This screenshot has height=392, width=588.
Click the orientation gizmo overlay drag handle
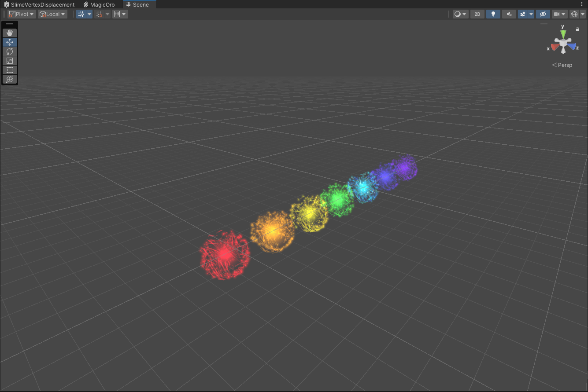[x=544, y=24]
